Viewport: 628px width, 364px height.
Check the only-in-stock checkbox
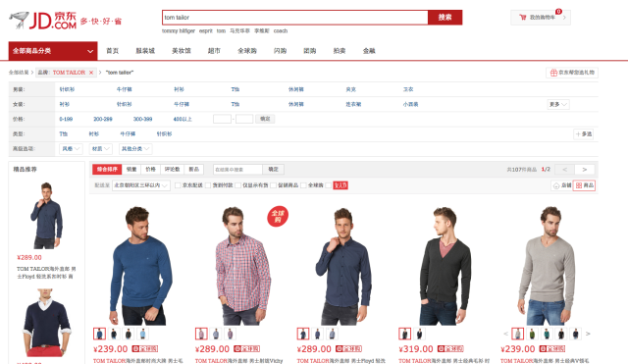point(238,185)
